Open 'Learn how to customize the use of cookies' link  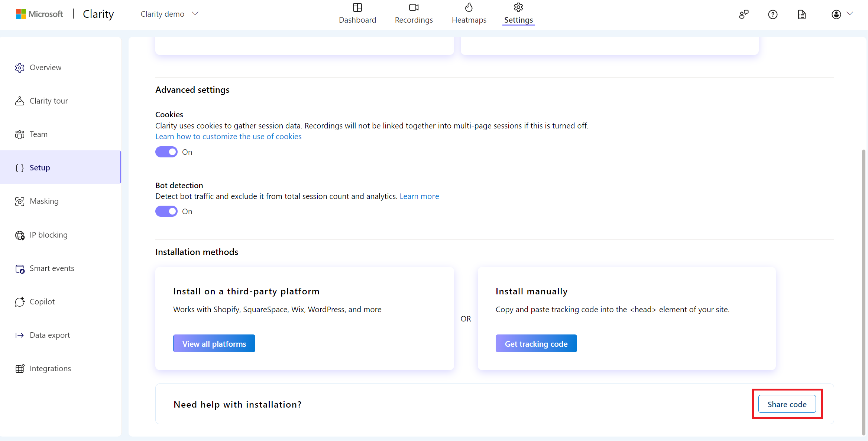[229, 137]
